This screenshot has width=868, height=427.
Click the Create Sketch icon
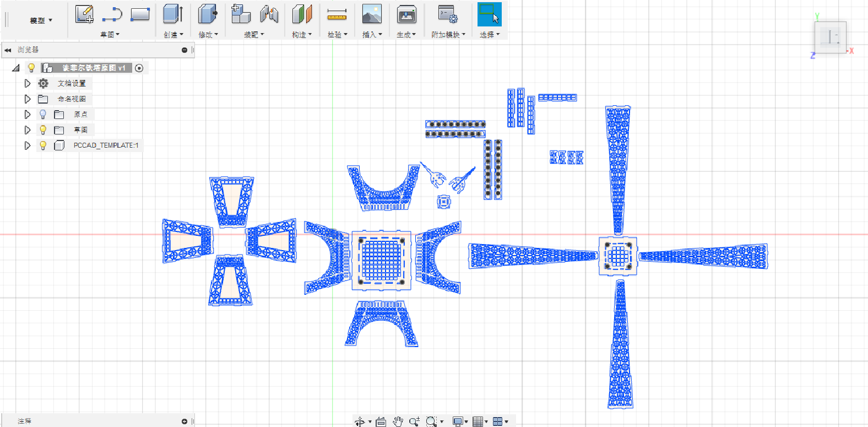(x=84, y=14)
